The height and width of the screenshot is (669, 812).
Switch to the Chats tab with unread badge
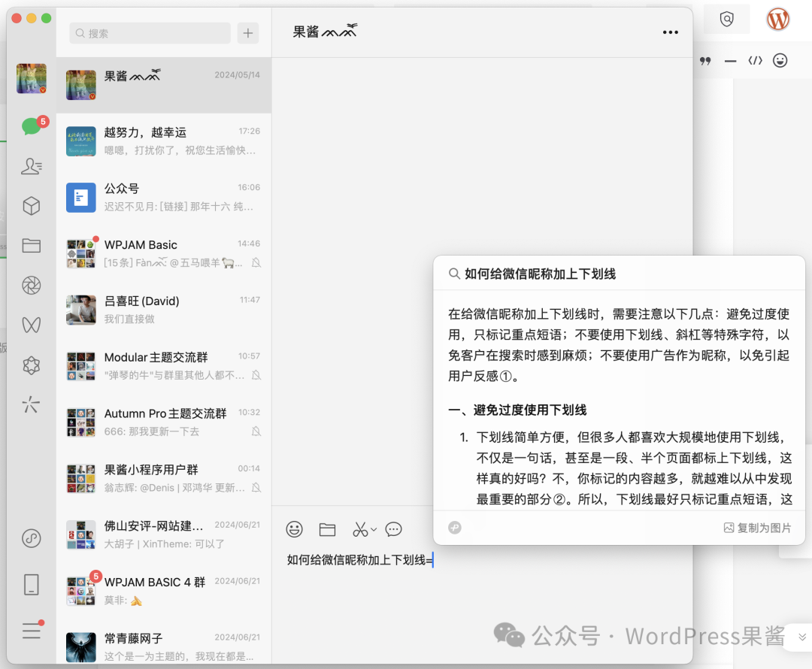click(31, 126)
